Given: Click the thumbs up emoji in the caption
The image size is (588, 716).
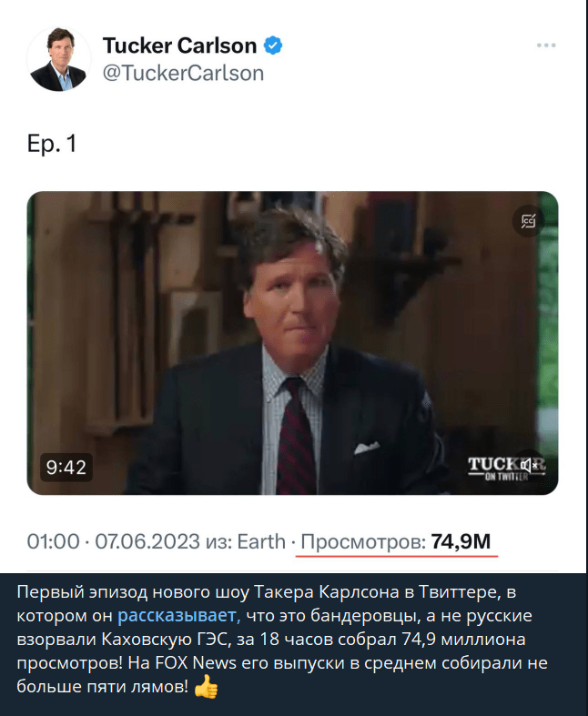Looking at the screenshot, I should 207,689.
